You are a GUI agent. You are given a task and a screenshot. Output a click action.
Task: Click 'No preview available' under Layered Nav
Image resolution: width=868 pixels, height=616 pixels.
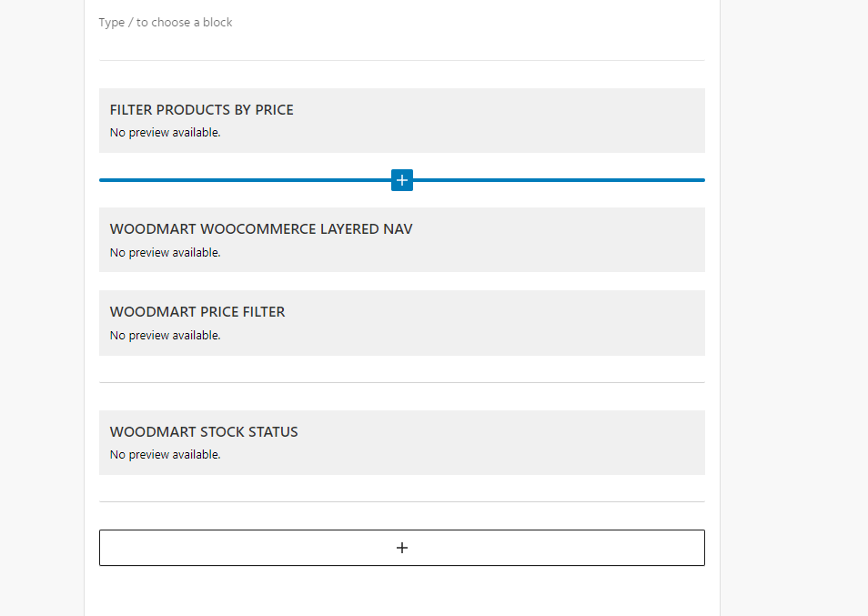click(165, 252)
